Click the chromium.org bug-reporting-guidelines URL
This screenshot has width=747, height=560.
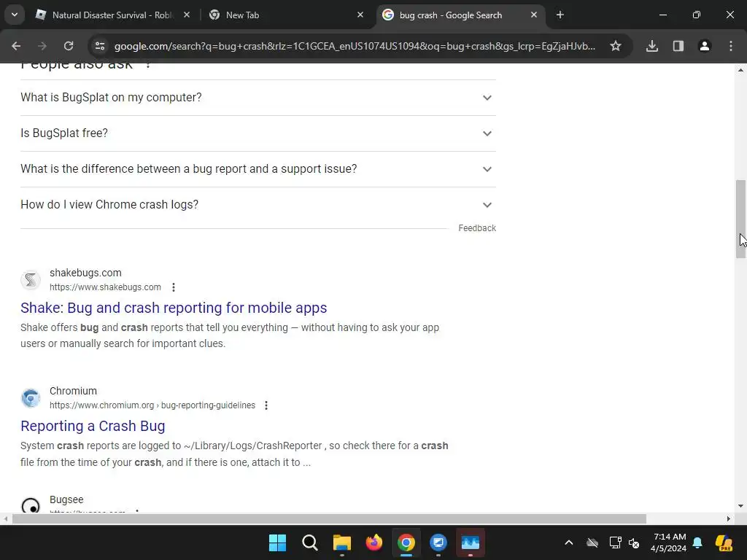(x=152, y=405)
